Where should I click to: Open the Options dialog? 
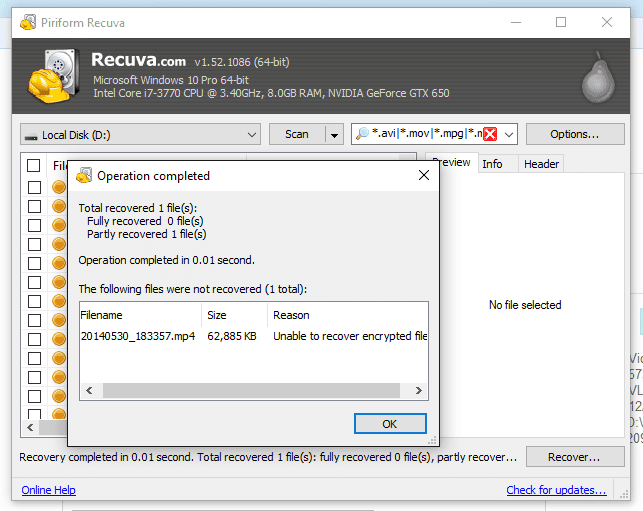(575, 134)
